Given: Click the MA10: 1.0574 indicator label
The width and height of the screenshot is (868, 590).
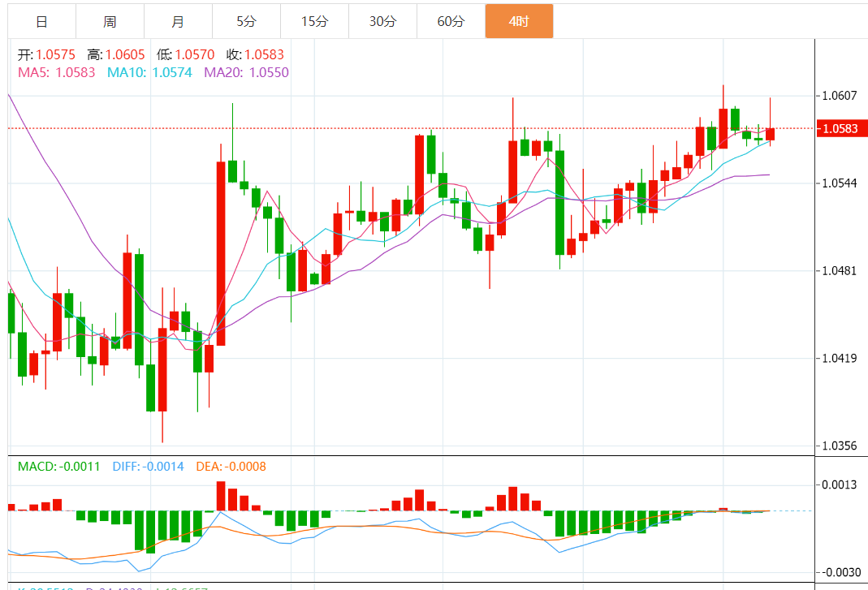Looking at the screenshot, I should [x=149, y=72].
